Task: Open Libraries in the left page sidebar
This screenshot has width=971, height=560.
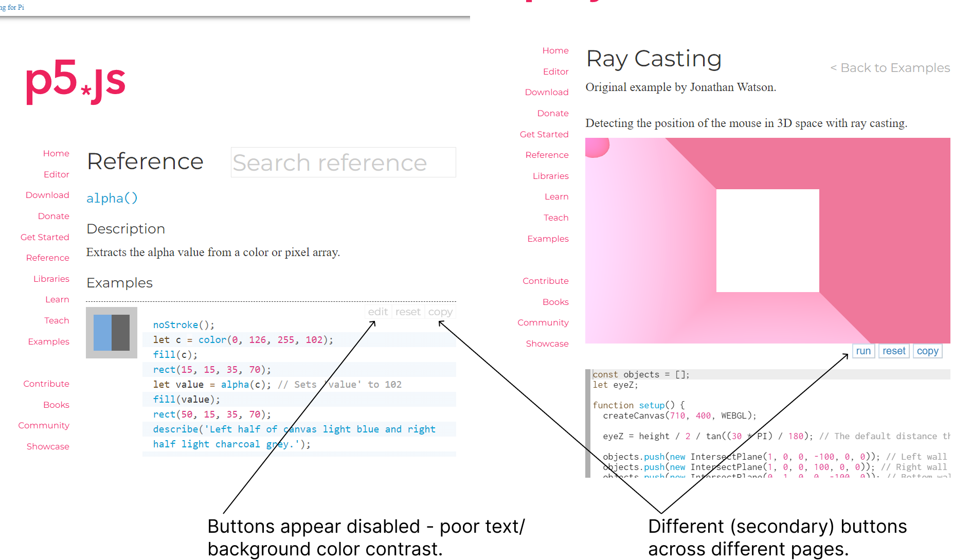Action: point(51,279)
